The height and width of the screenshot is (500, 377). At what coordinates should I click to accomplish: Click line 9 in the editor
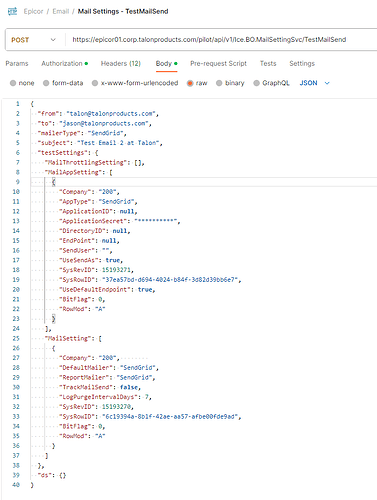pyautogui.click(x=203, y=182)
